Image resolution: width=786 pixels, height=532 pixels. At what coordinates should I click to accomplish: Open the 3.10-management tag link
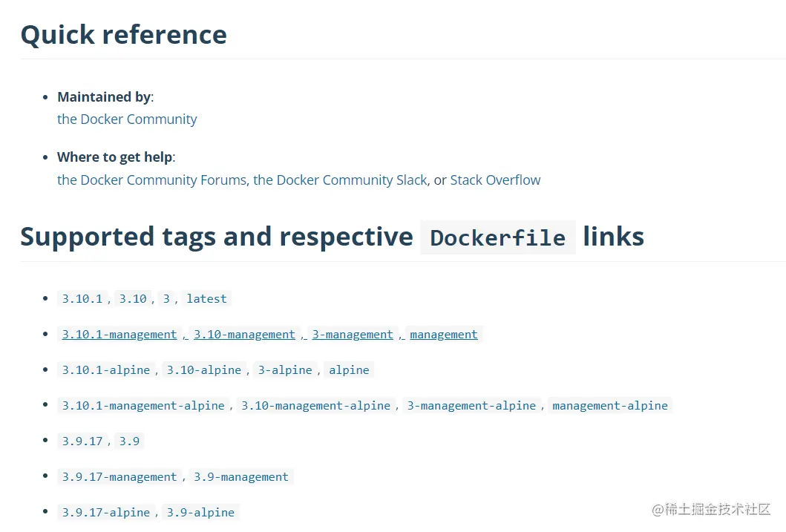[x=244, y=335]
